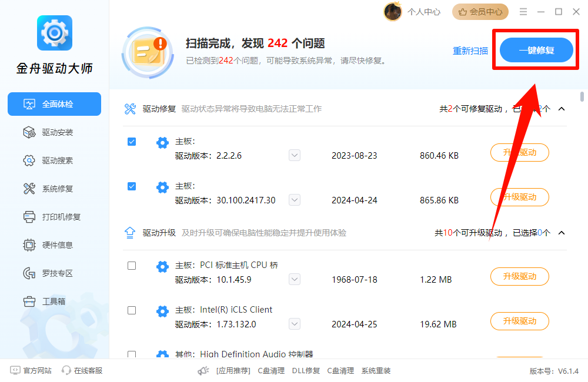Collapse the 驱动升级 section

pos(562,233)
